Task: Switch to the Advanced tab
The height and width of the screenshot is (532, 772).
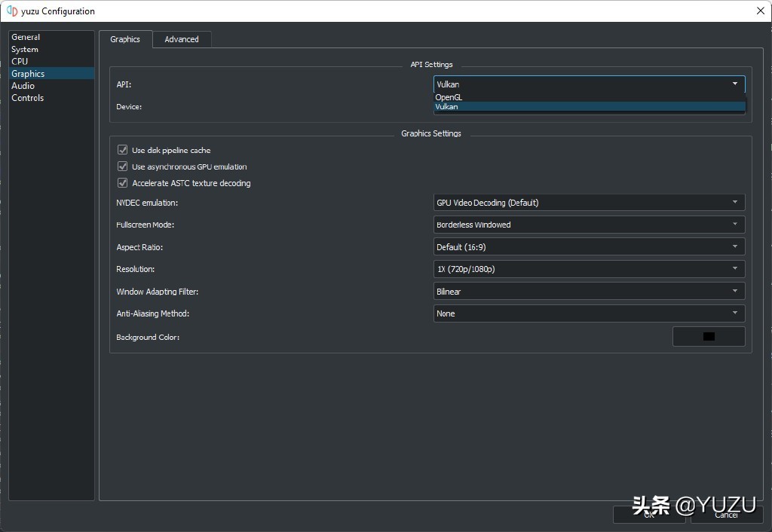Action: pos(182,39)
